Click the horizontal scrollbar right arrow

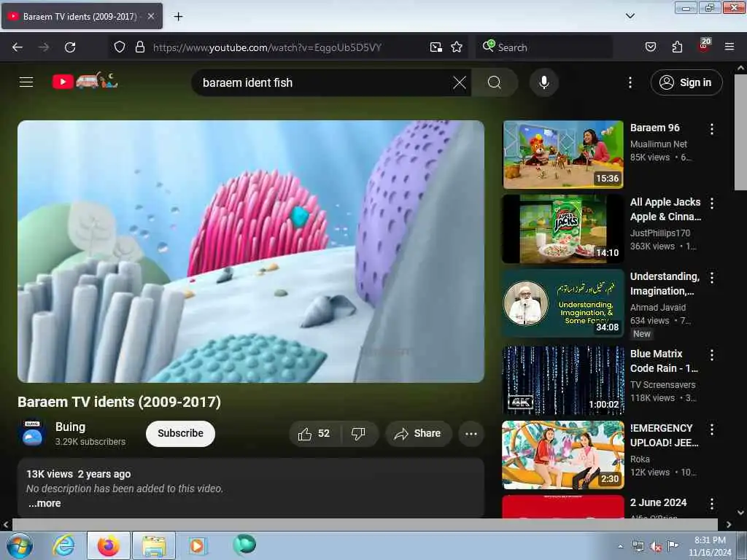(729, 524)
